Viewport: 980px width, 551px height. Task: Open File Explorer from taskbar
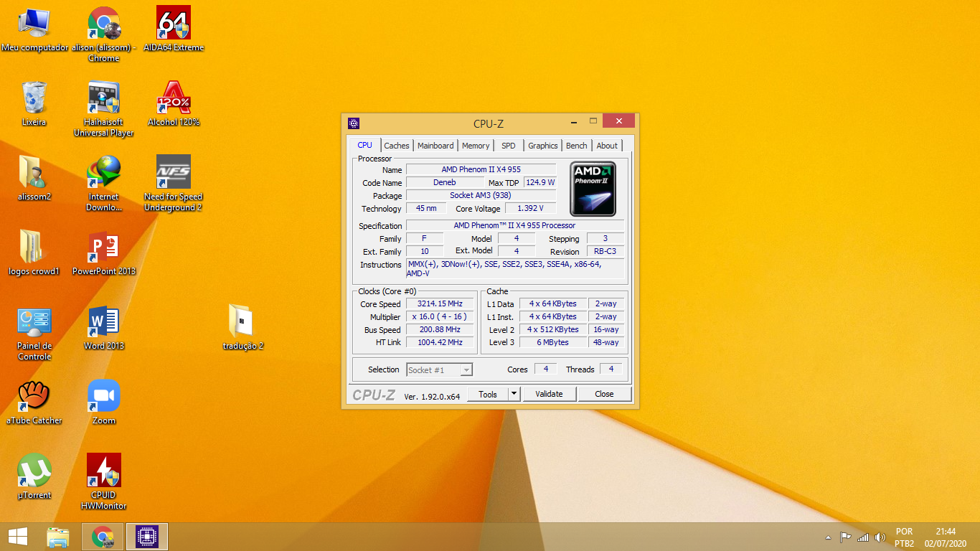[x=58, y=537]
